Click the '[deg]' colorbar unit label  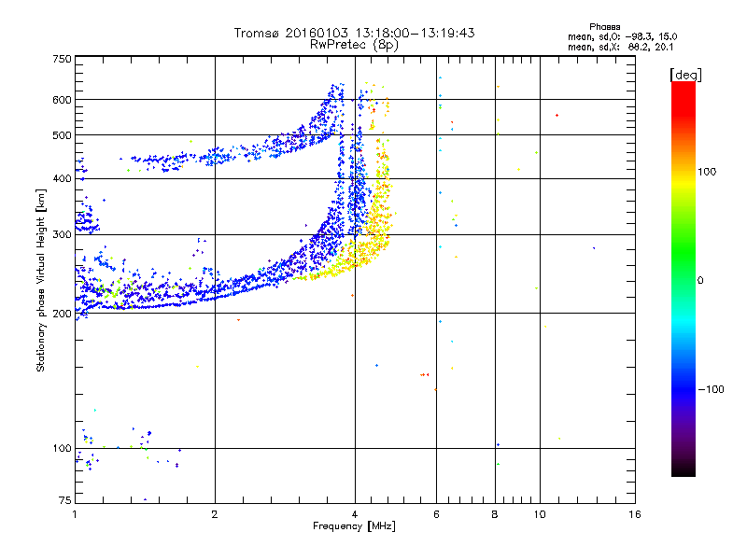pos(685,75)
